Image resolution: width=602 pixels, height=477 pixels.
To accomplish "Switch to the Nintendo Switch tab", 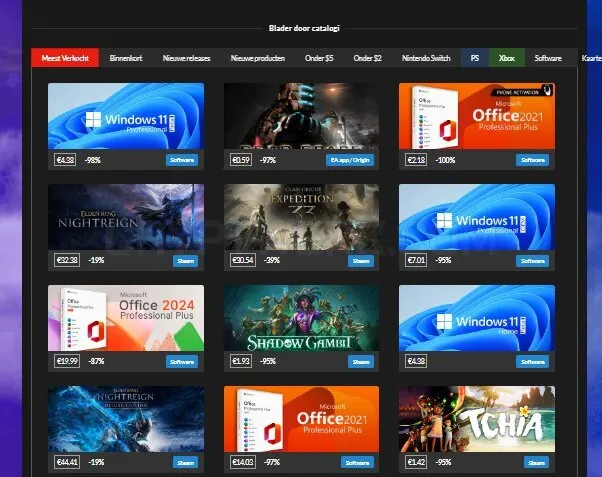I will [426, 58].
